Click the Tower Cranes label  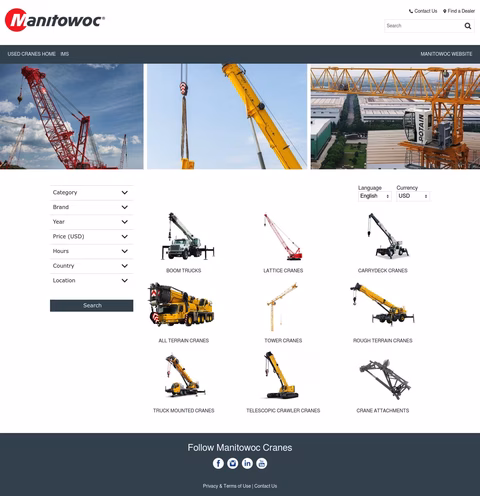click(283, 341)
